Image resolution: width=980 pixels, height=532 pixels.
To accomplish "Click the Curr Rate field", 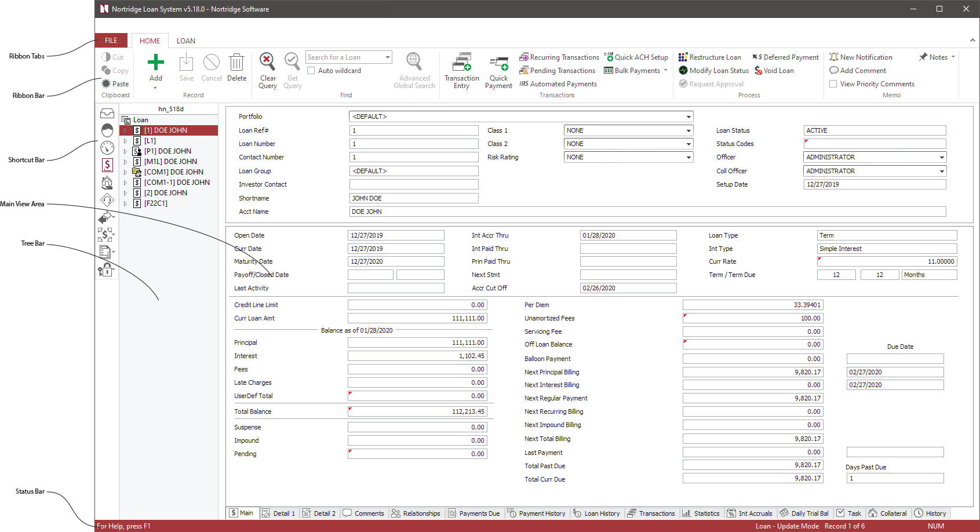I will (887, 261).
